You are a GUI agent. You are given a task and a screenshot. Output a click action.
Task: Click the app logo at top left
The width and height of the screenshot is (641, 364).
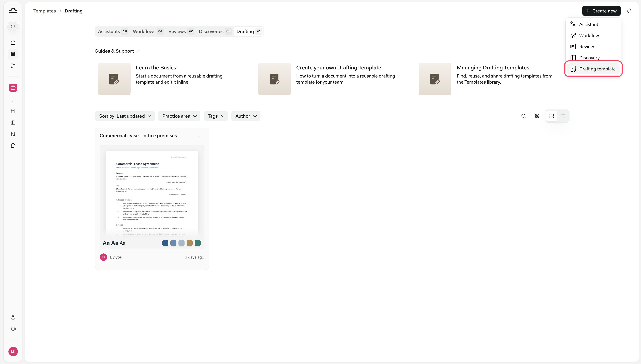pos(13,10)
